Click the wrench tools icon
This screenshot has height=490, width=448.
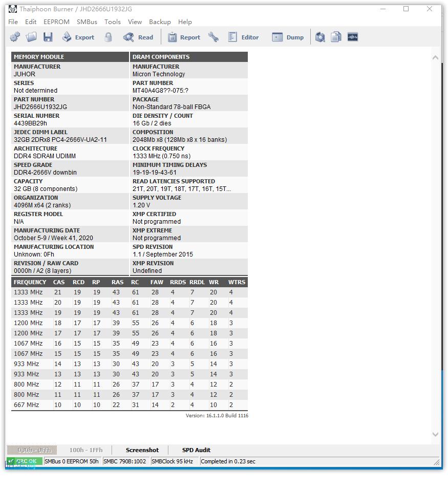tap(214, 37)
